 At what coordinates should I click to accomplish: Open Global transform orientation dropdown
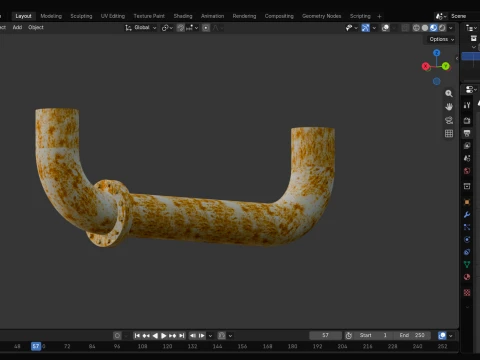click(141, 28)
